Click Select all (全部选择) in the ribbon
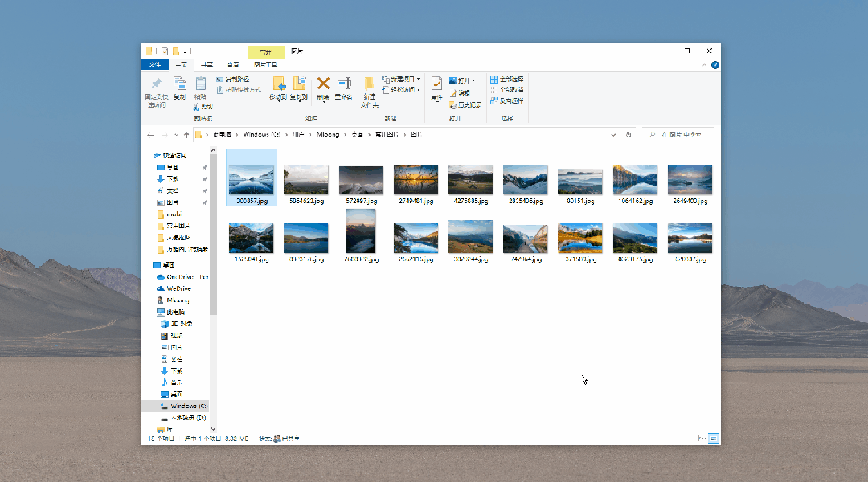This screenshot has height=482, width=868. tap(506, 80)
